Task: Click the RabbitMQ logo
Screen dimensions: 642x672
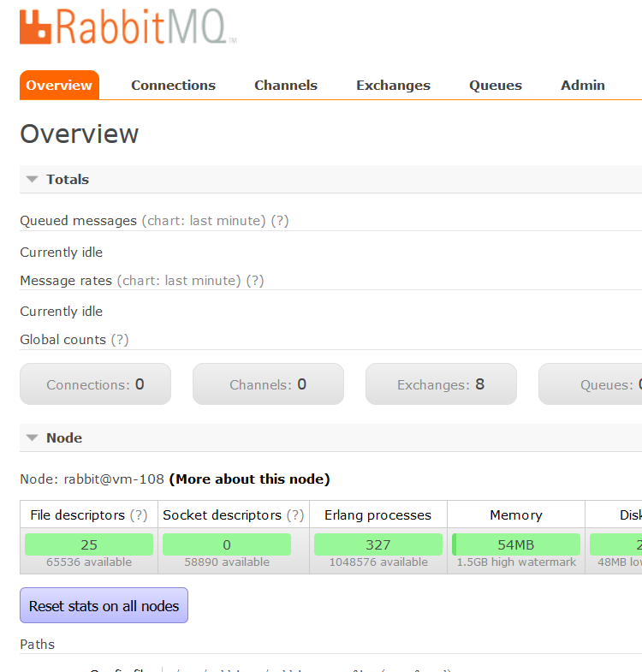Action: click(x=128, y=27)
